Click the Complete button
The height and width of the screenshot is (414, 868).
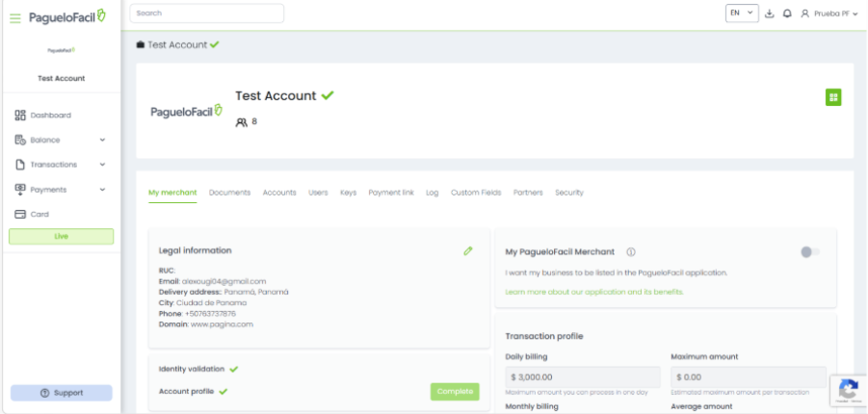click(454, 392)
